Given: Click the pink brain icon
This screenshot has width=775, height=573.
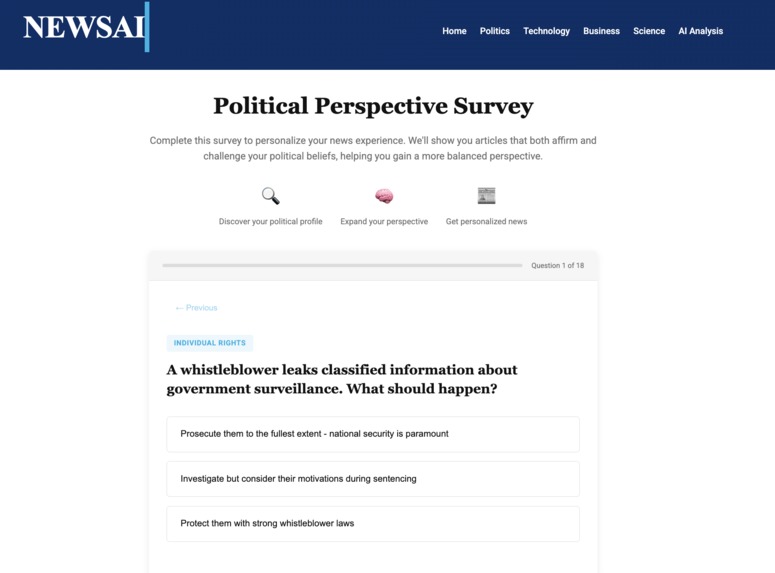Looking at the screenshot, I should click(384, 196).
